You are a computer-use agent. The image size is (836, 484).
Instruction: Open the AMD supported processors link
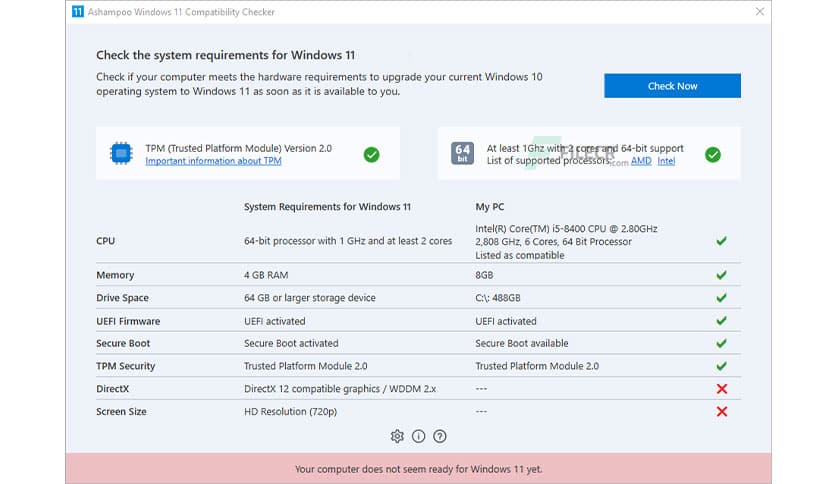tap(641, 161)
